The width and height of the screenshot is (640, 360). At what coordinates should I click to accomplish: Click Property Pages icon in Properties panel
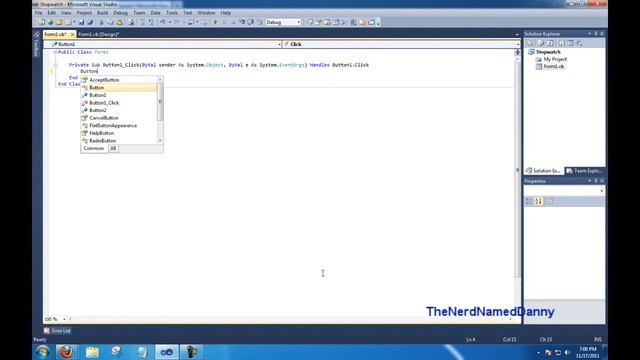coord(549,201)
